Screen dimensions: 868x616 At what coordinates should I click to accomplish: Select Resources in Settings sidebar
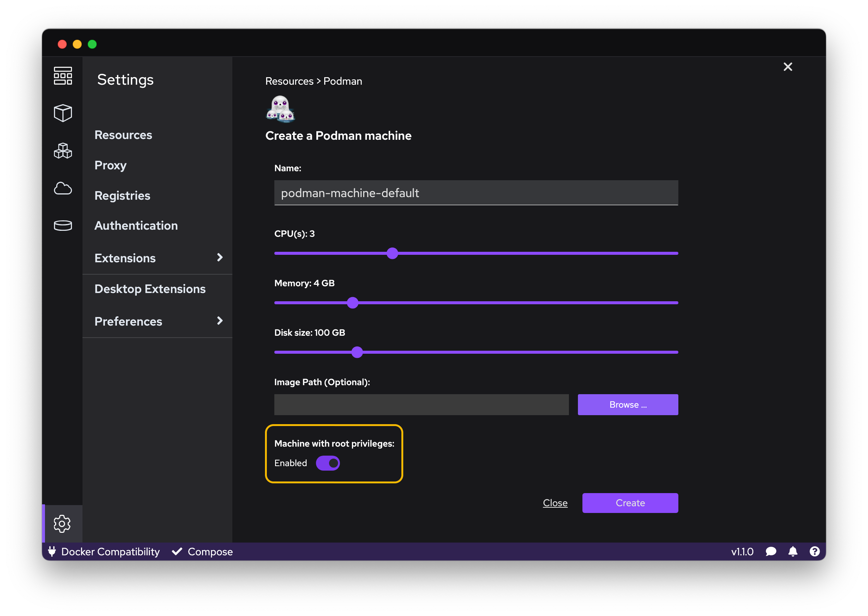pos(123,134)
